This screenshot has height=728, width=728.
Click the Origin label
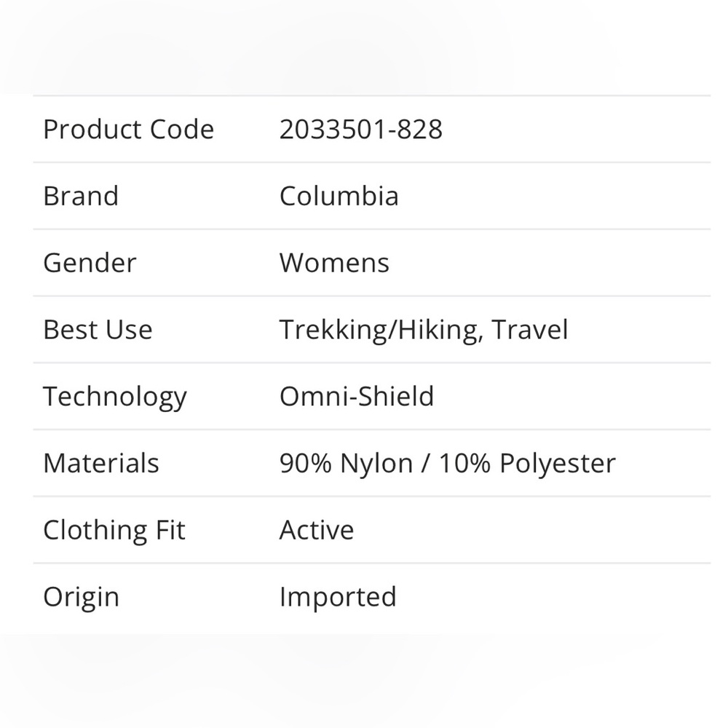pos(82,598)
